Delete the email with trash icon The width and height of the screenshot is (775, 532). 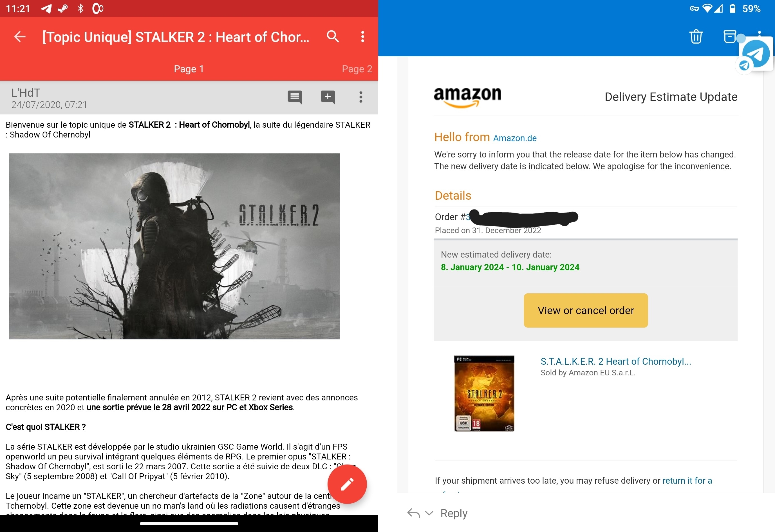pyautogui.click(x=696, y=36)
